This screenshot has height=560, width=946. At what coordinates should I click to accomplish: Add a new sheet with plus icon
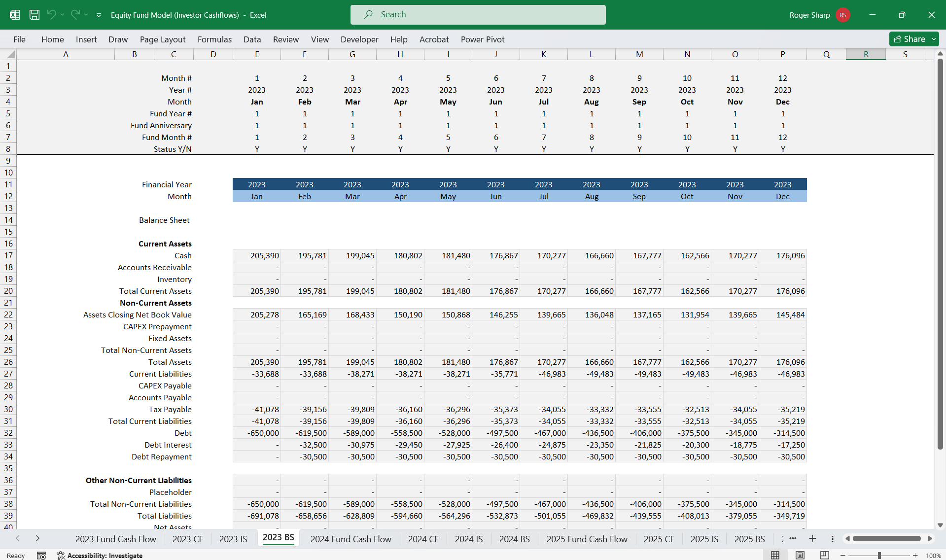812,538
